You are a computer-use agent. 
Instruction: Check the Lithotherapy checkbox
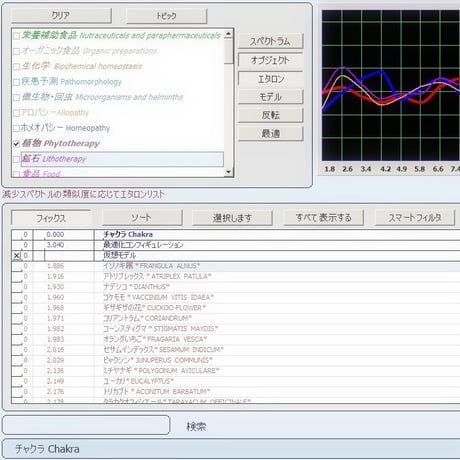[x=16, y=159]
